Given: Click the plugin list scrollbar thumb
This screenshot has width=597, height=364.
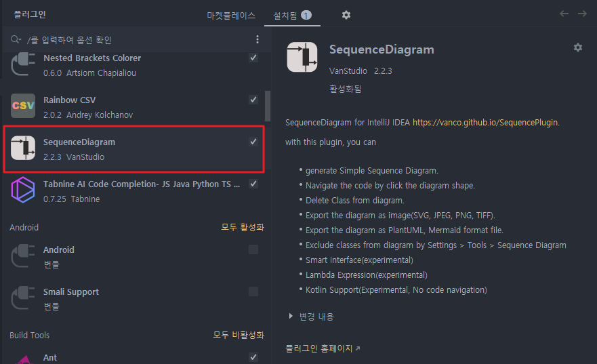Looking at the screenshot, I should point(268,106).
